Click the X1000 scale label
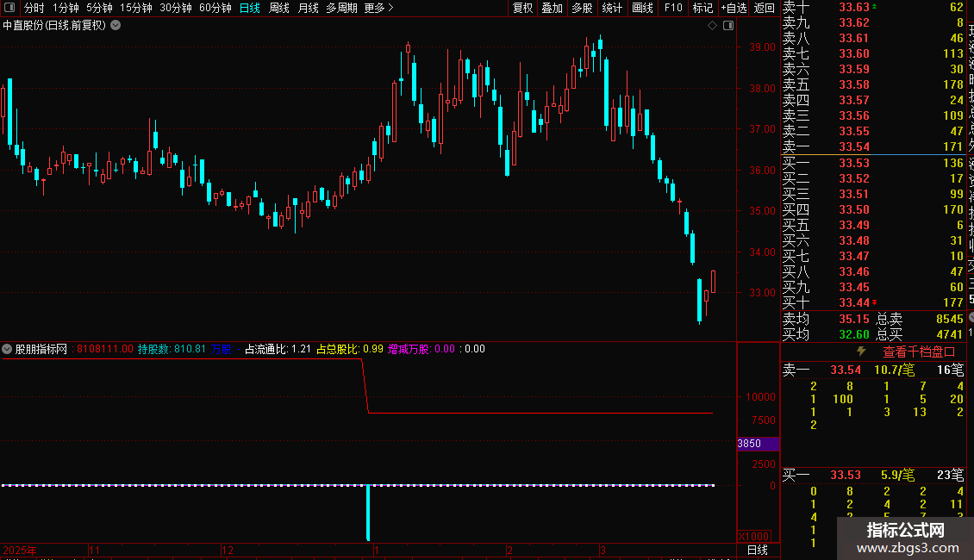The width and height of the screenshot is (974, 560). (754, 537)
